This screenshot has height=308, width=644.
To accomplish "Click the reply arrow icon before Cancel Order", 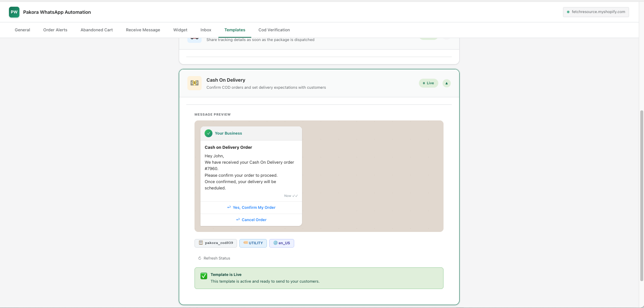I will [238, 220].
